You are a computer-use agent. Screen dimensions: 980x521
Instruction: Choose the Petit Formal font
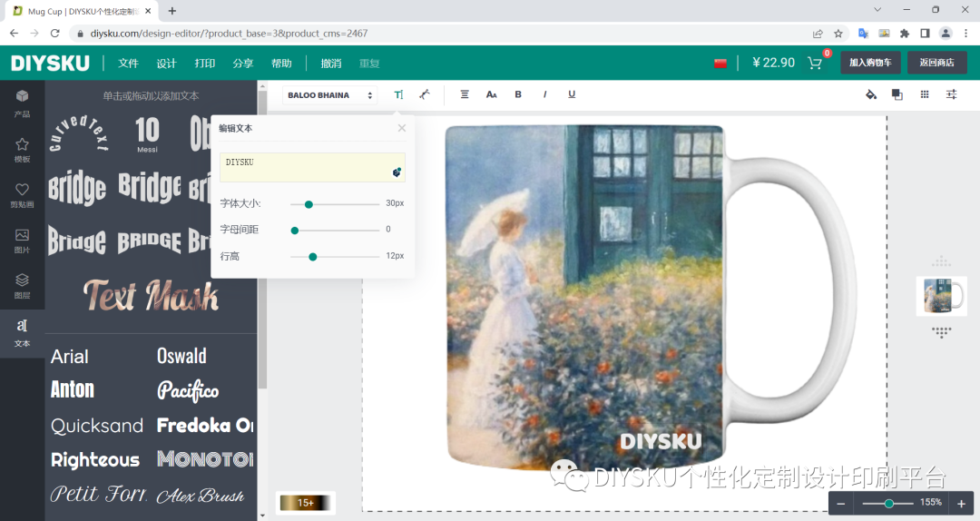(x=99, y=494)
